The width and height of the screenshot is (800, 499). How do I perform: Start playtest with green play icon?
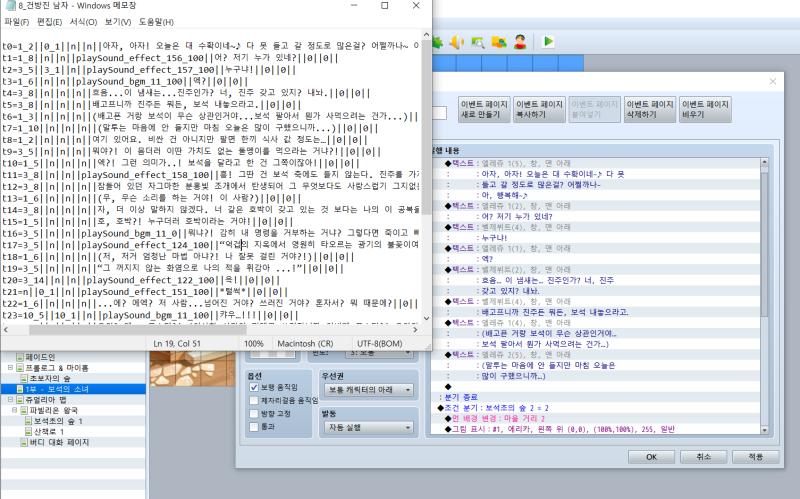(548, 41)
